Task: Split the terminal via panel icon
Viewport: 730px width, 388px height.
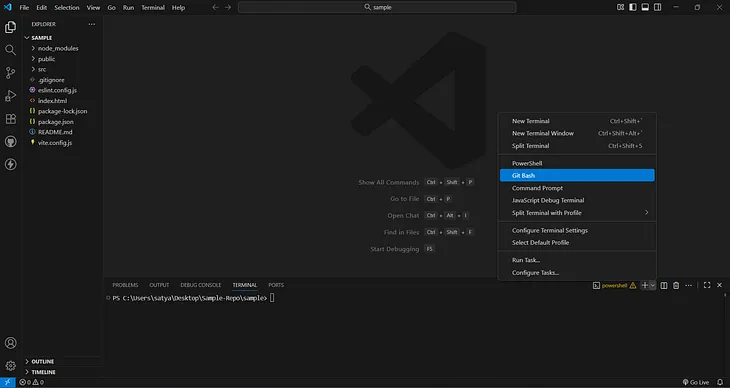Action: pyautogui.click(x=664, y=286)
